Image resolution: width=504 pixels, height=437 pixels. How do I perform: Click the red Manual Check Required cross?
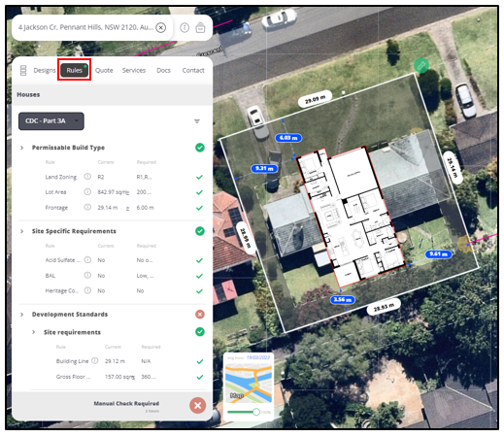tap(198, 405)
